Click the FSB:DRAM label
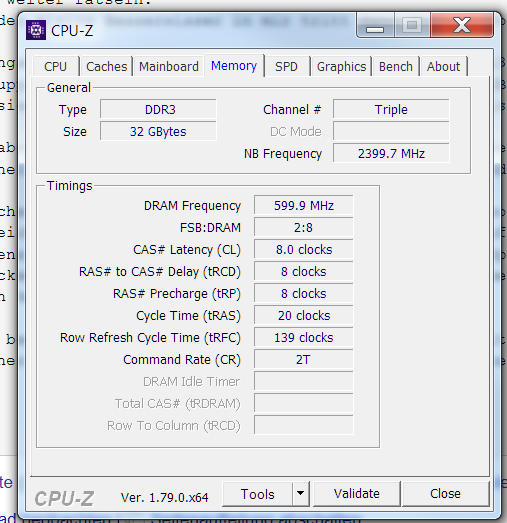Viewport: 507px width, 523px height. coord(210,228)
